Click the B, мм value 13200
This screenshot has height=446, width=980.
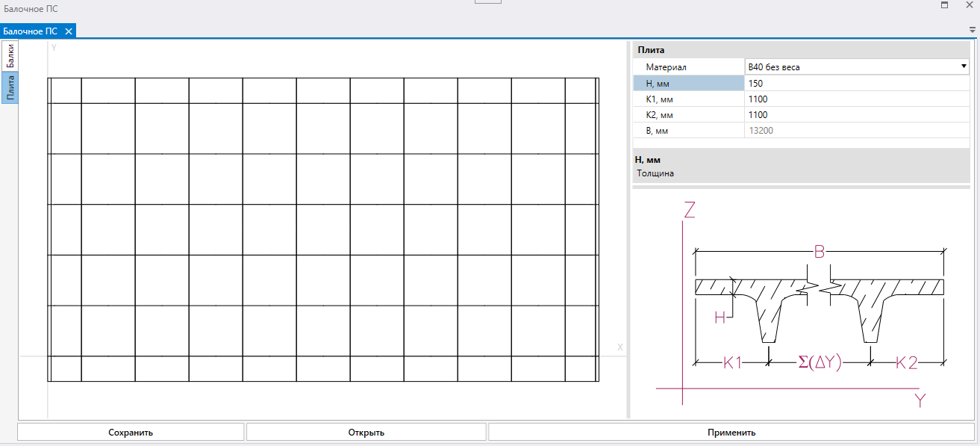[x=858, y=131]
